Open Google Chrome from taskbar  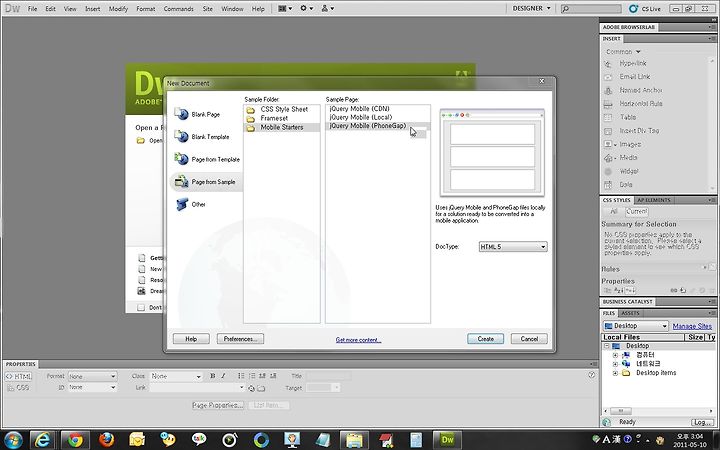75,440
